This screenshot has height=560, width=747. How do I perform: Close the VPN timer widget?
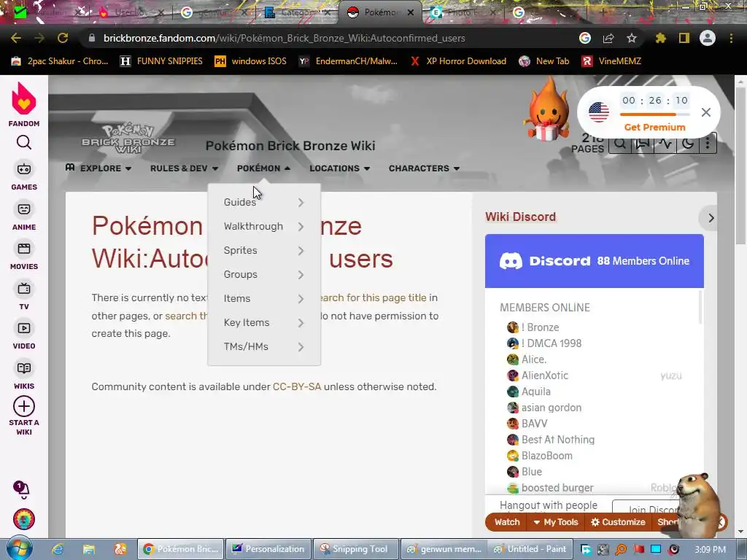[706, 112]
